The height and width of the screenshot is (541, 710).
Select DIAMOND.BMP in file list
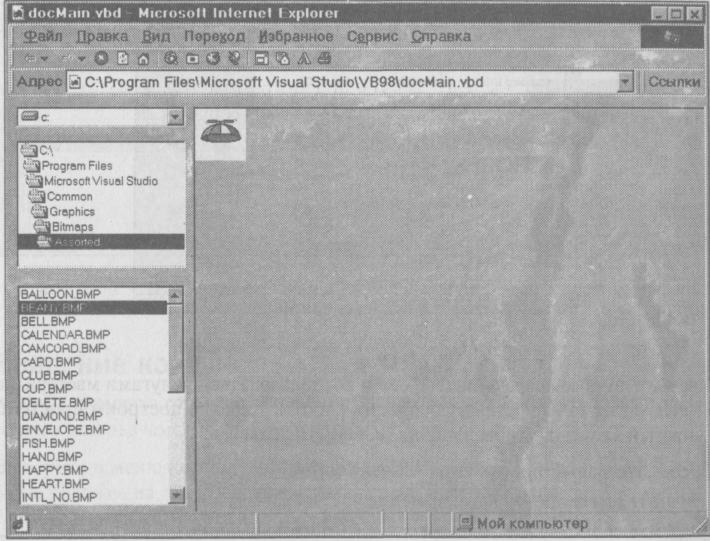tap(62, 416)
